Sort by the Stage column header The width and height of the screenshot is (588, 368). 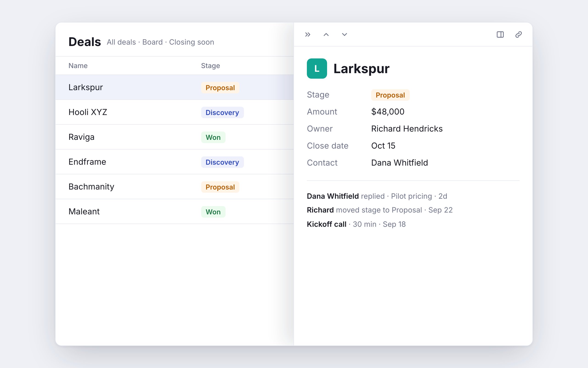[210, 66]
